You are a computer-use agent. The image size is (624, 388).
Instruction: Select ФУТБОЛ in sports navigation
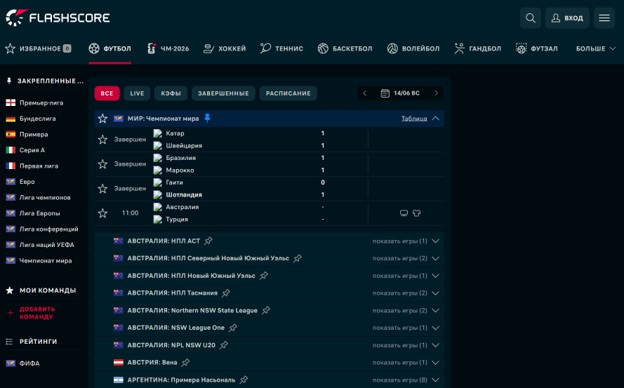click(110, 49)
